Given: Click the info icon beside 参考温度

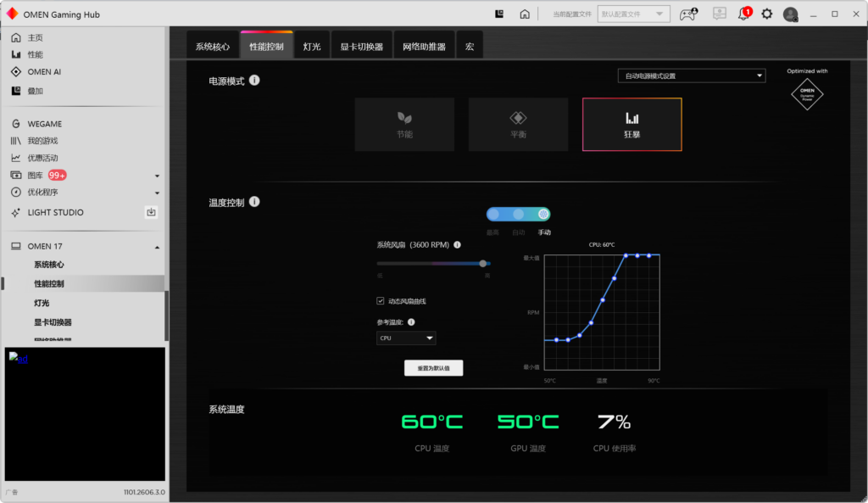Looking at the screenshot, I should pos(411,321).
